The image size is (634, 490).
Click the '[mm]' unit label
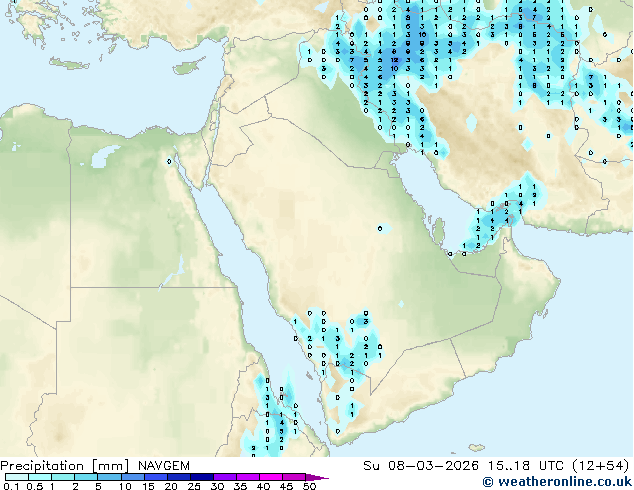coord(110,466)
